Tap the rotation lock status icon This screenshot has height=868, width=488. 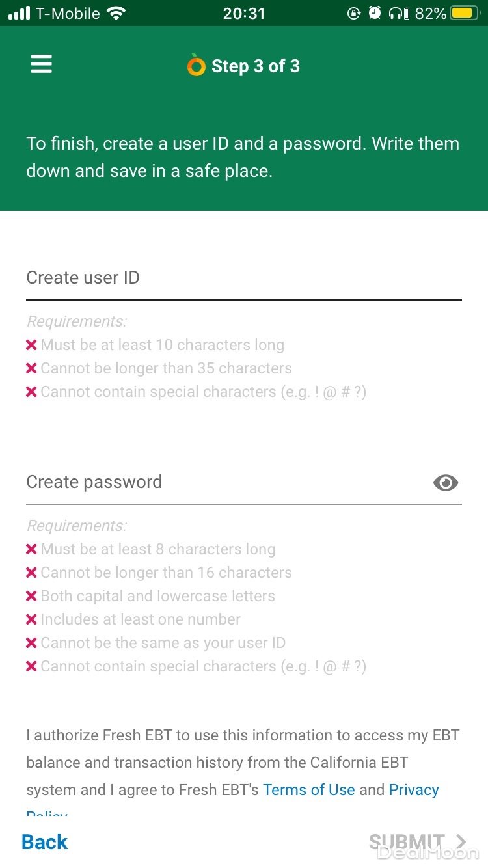(x=353, y=13)
